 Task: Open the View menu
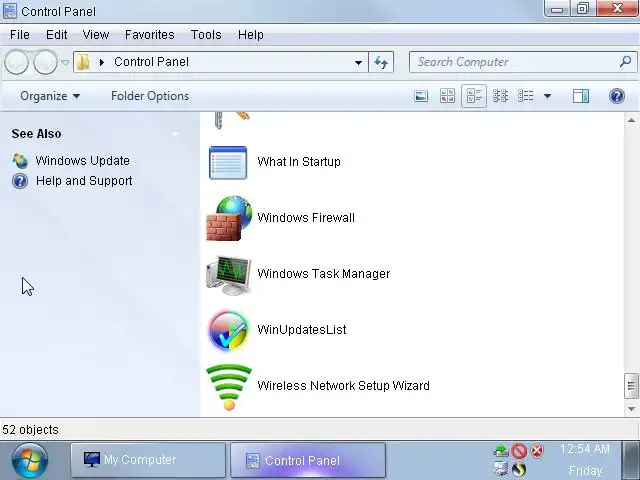[96, 35]
